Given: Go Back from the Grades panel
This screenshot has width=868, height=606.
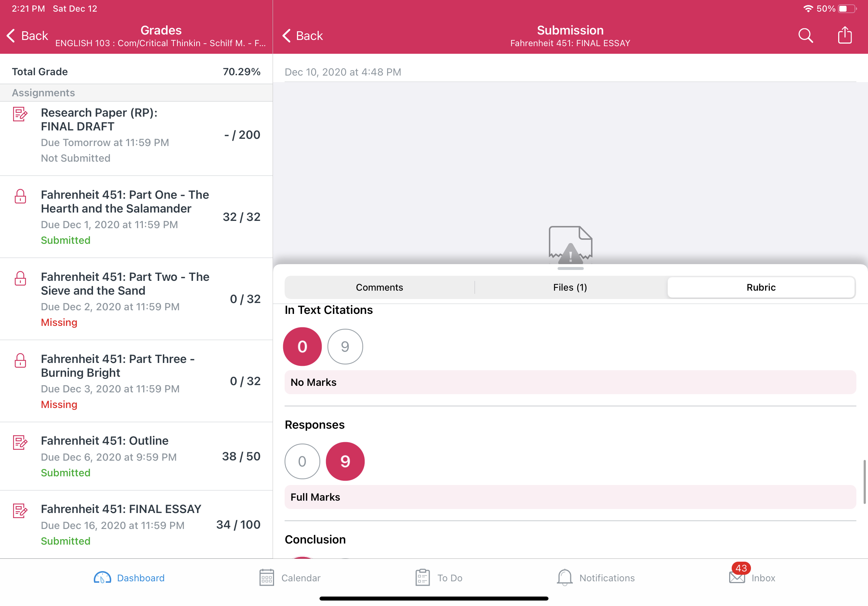Looking at the screenshot, I should (x=27, y=36).
